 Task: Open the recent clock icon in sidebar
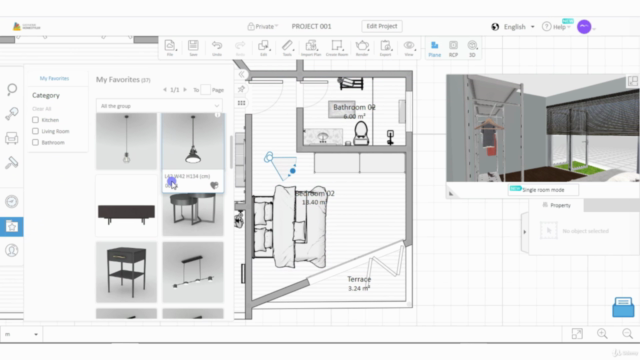12,202
